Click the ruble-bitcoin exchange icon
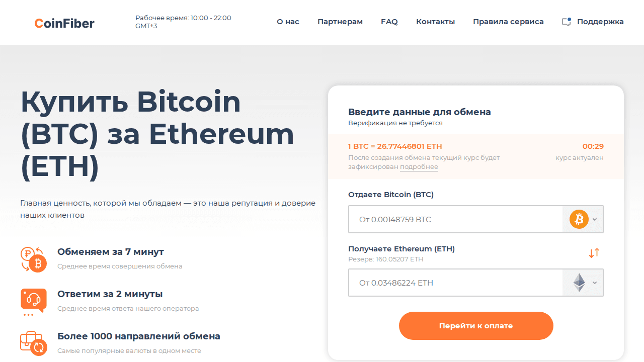The width and height of the screenshot is (644, 362). (33, 259)
